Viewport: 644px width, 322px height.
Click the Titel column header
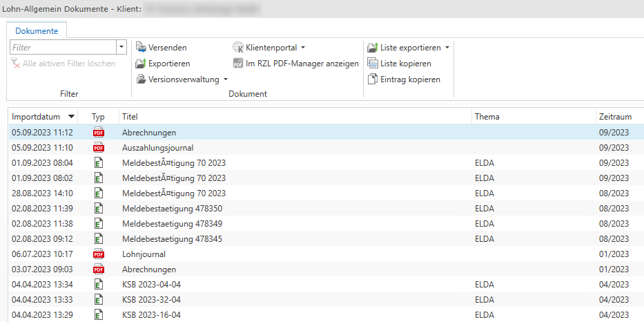[x=130, y=117]
